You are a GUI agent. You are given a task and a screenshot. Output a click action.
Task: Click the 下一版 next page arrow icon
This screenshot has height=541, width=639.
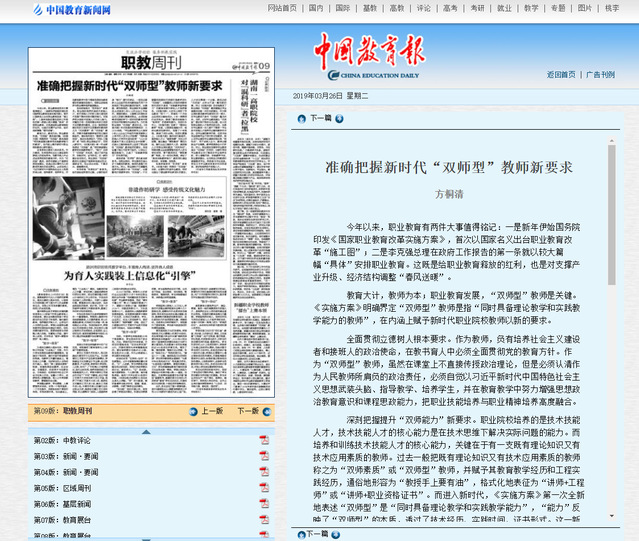(x=266, y=411)
